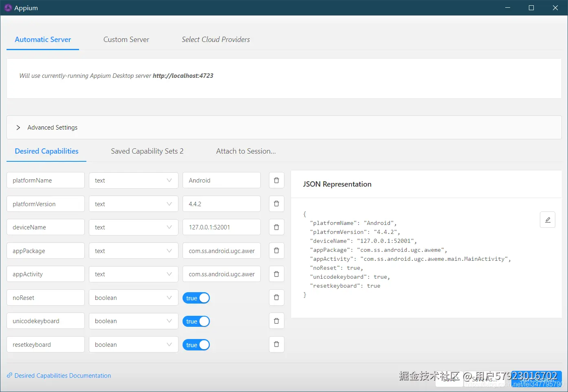Delete the appPackage capability row
Image resolution: width=568 pixels, height=392 pixels.
coord(277,251)
